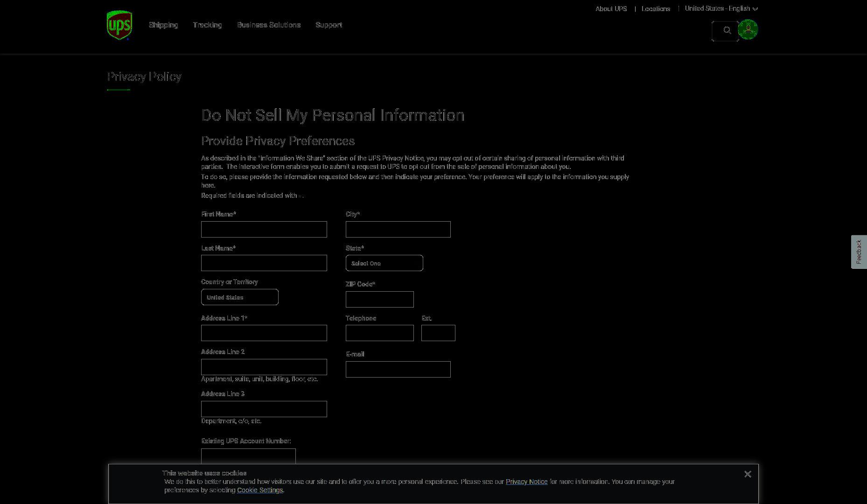The image size is (867, 504).
Task: Open the Locations link
Action: pyautogui.click(x=656, y=8)
